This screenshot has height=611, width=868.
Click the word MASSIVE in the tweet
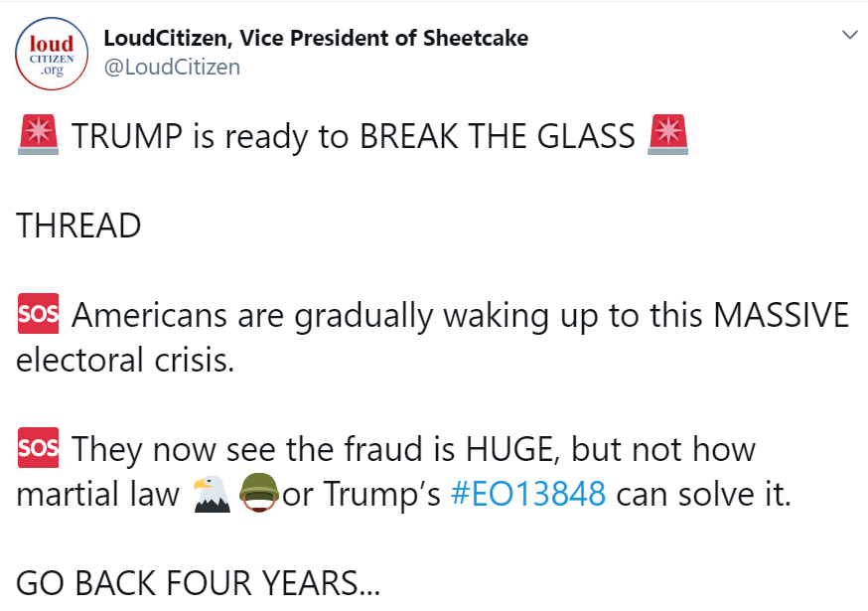(782, 315)
